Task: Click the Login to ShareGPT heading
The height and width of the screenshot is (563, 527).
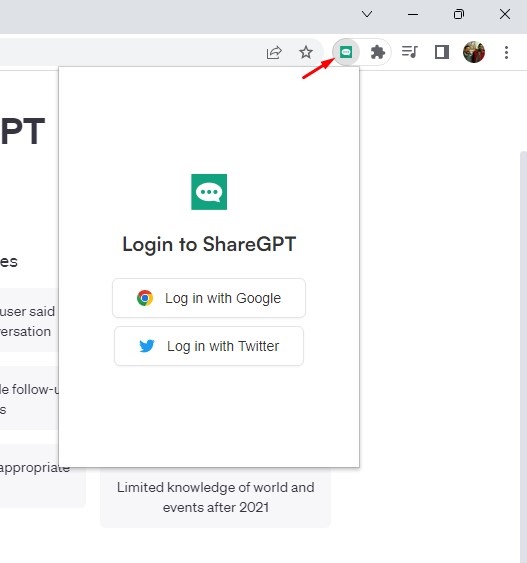Action: pyautogui.click(x=209, y=244)
